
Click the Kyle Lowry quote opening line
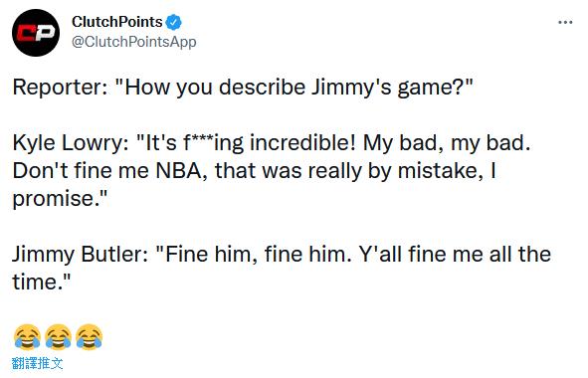click(272, 143)
